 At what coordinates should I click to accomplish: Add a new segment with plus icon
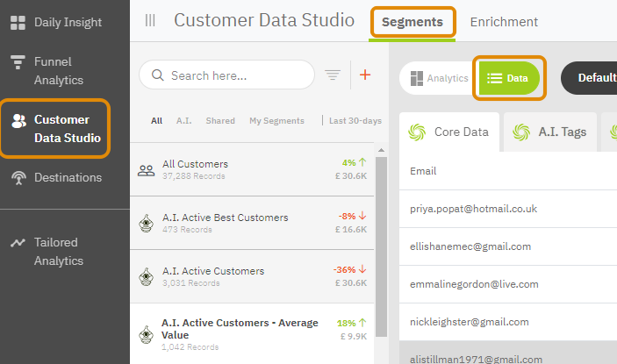click(365, 75)
